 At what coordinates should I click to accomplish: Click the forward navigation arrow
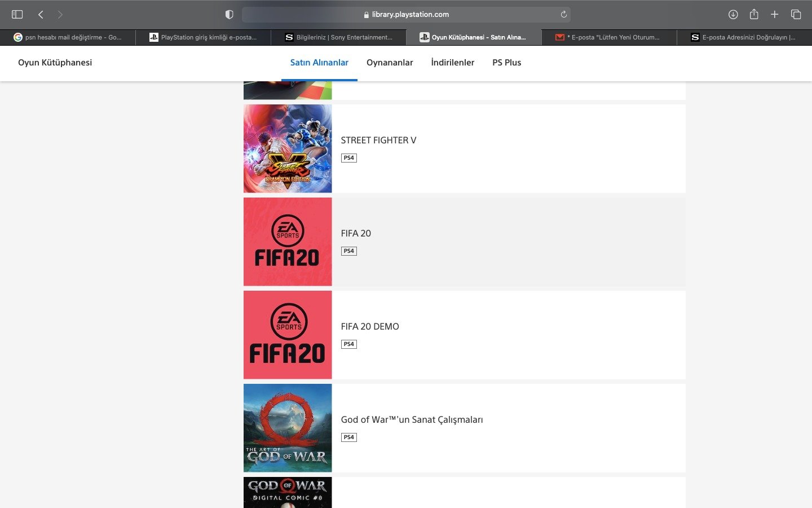point(60,14)
